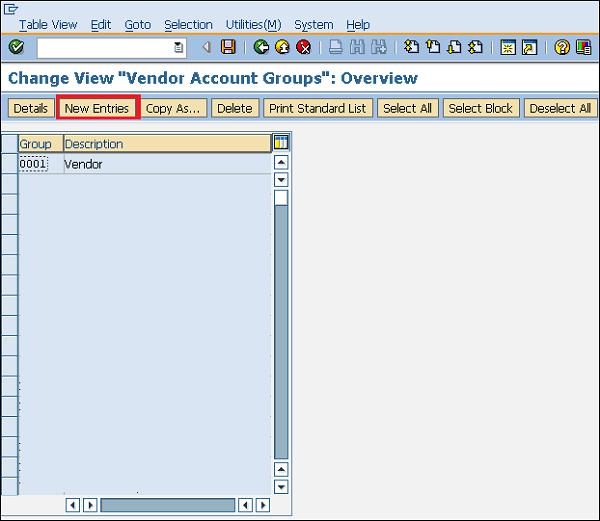600x521 pixels.
Task: Open Help with the question mark icon
Action: click(562, 47)
